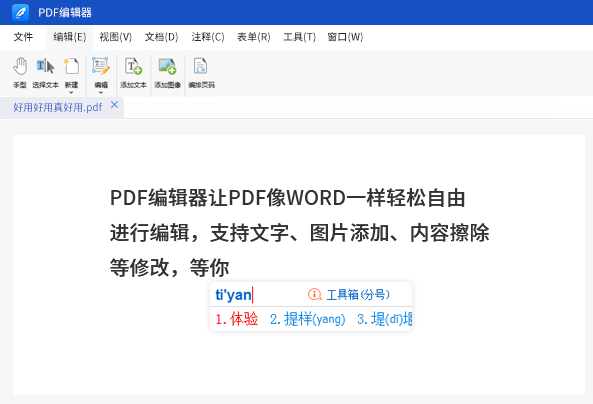
Task: Click the Edit content tool icon
Action: (x=101, y=66)
